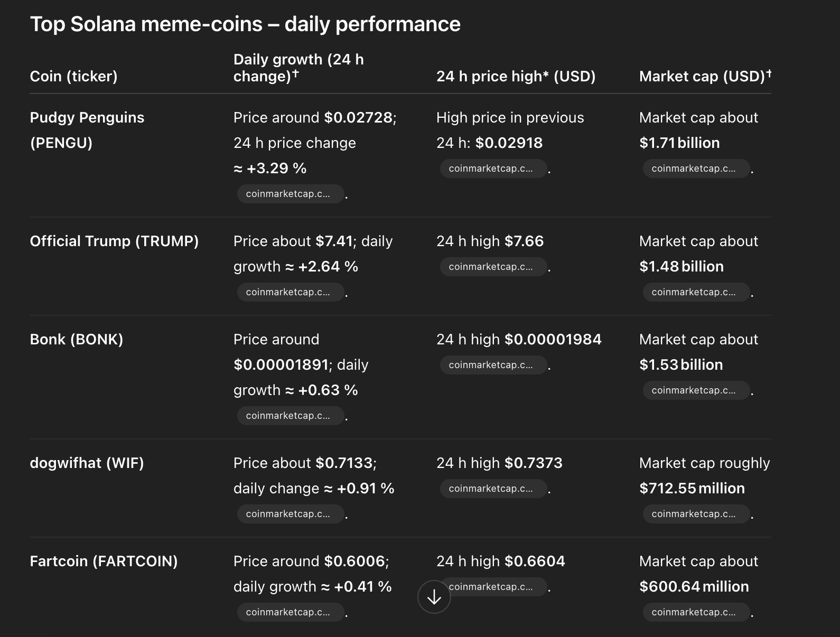Open PENGU 24 h high source chip

(493, 168)
